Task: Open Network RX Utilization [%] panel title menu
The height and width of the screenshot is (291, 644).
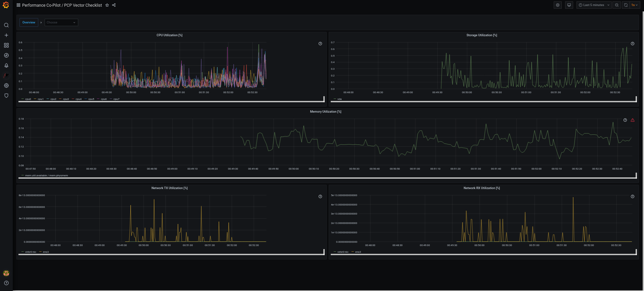Action: pos(481,188)
